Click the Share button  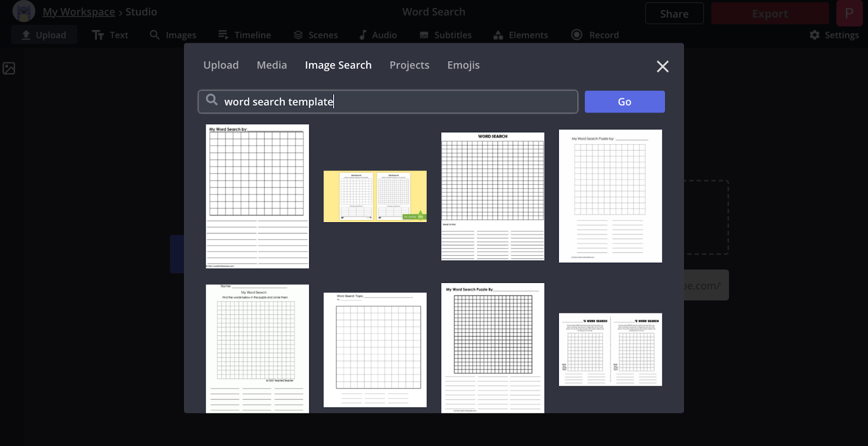674,14
